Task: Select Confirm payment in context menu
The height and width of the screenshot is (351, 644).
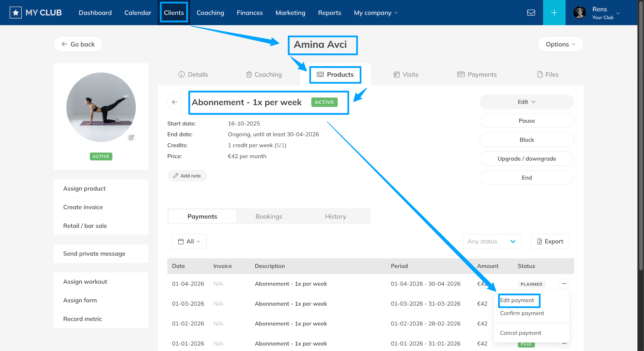Action: 522,313
